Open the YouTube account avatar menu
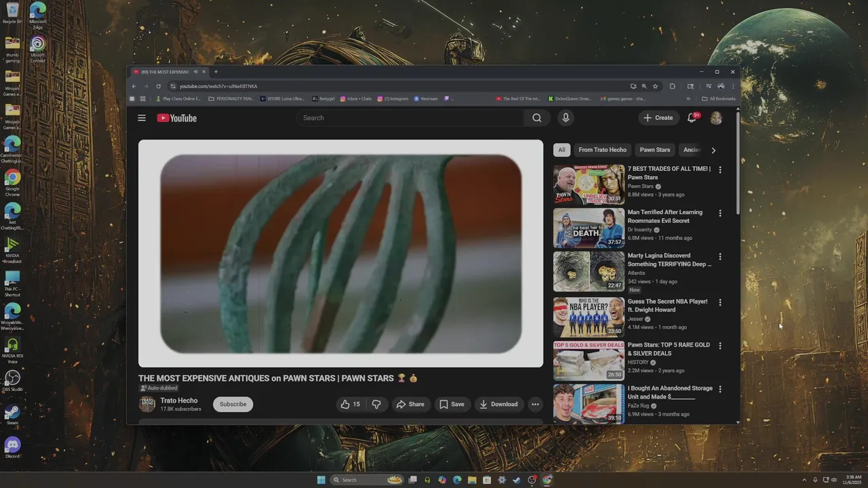This screenshot has height=488, width=868. point(716,118)
